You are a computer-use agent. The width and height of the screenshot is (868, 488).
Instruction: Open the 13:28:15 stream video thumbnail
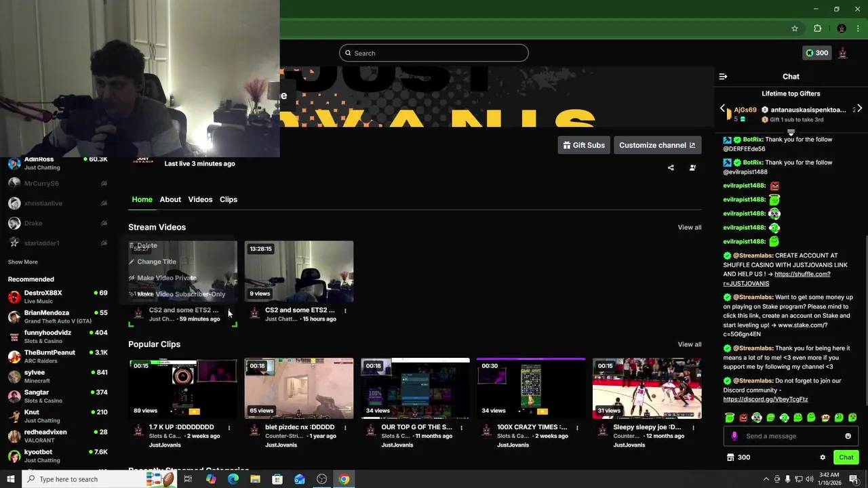click(299, 271)
